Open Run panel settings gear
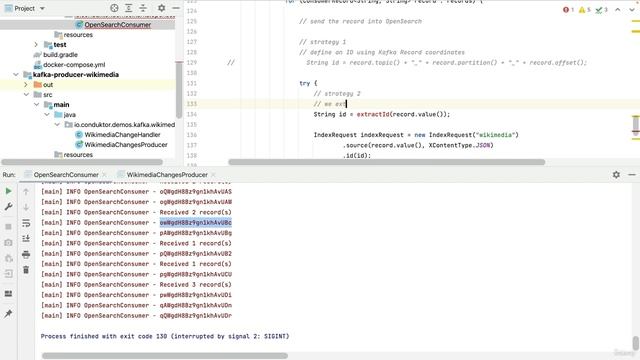This screenshot has height=360, width=640. click(616, 175)
